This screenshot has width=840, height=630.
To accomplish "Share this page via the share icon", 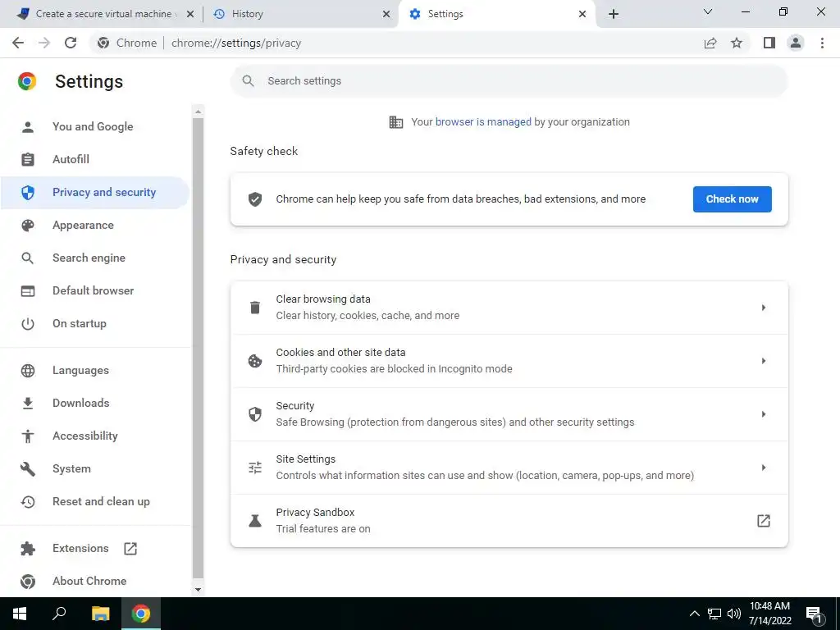I will tap(710, 43).
